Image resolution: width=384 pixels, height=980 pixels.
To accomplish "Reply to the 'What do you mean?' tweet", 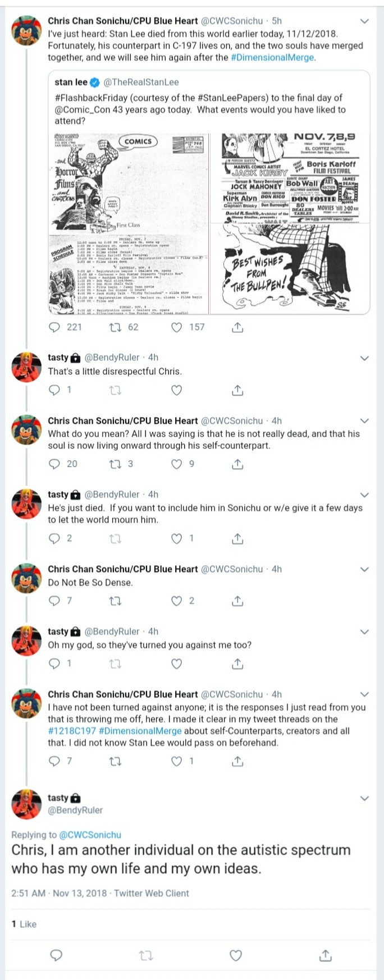I will click(54, 464).
